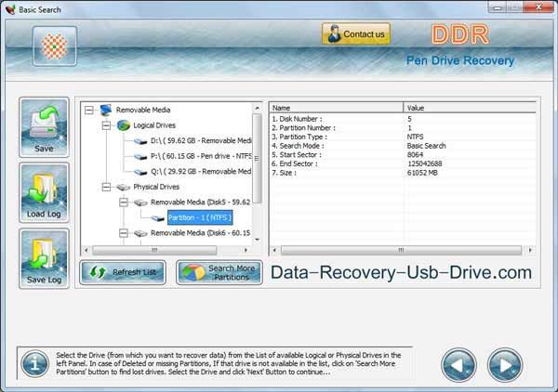
Task: Click the tree scroll up arrow
Action: pos(257,108)
